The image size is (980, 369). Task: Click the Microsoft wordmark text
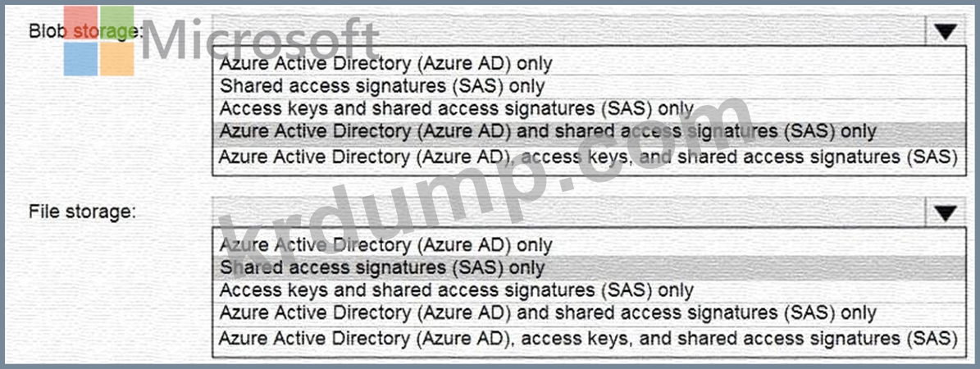tap(261, 39)
